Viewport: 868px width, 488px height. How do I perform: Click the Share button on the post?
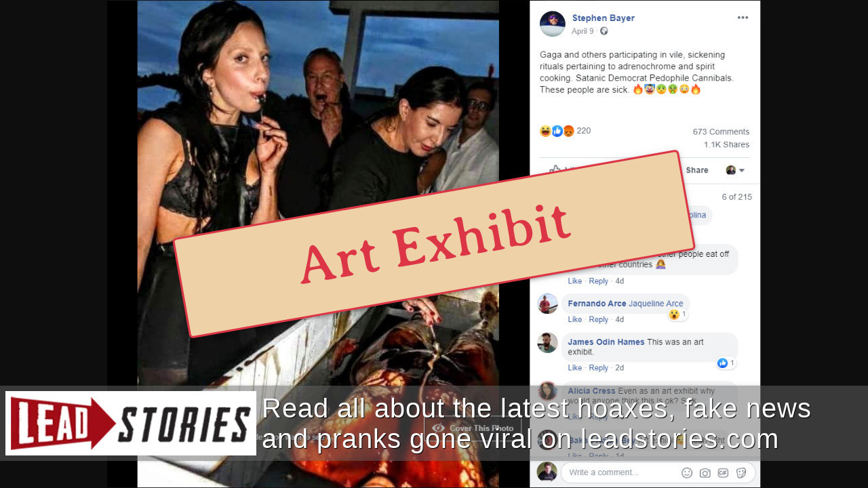[x=696, y=170]
